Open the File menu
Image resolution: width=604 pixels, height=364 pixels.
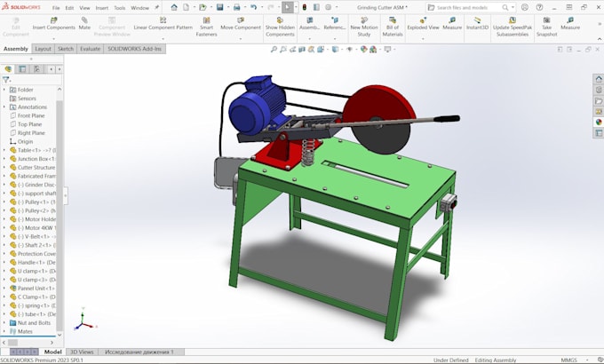pyautogui.click(x=56, y=8)
